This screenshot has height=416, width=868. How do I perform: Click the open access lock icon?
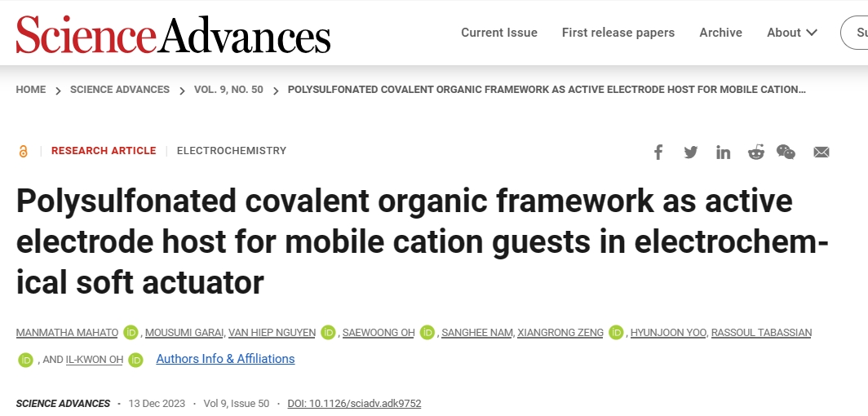point(23,151)
